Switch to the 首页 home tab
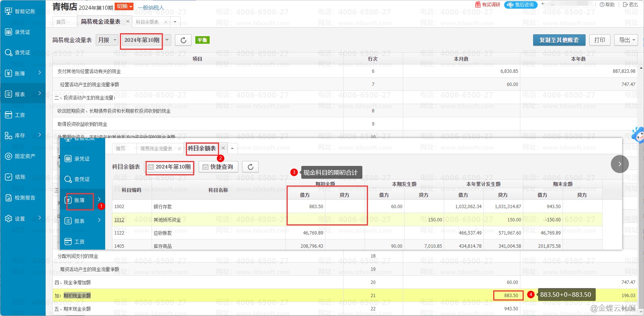644x316 pixels. [x=61, y=22]
